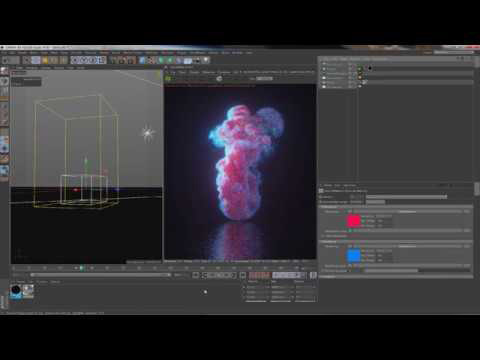
Task: Click the Undo arrow in top toolbar
Action: [6, 60]
